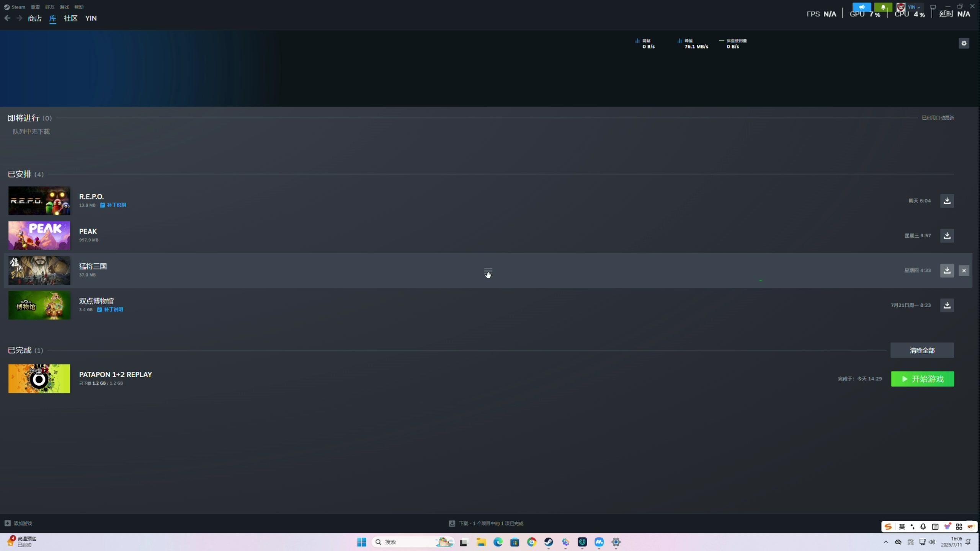Remove 猛将三国 from the scheduled queue
Viewport: 980px width, 551px height.
click(x=964, y=271)
